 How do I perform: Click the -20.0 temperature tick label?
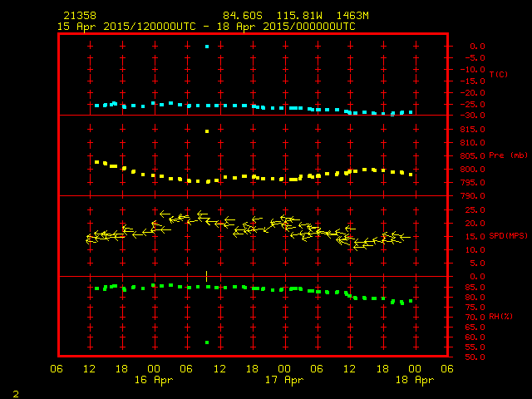tap(472, 92)
